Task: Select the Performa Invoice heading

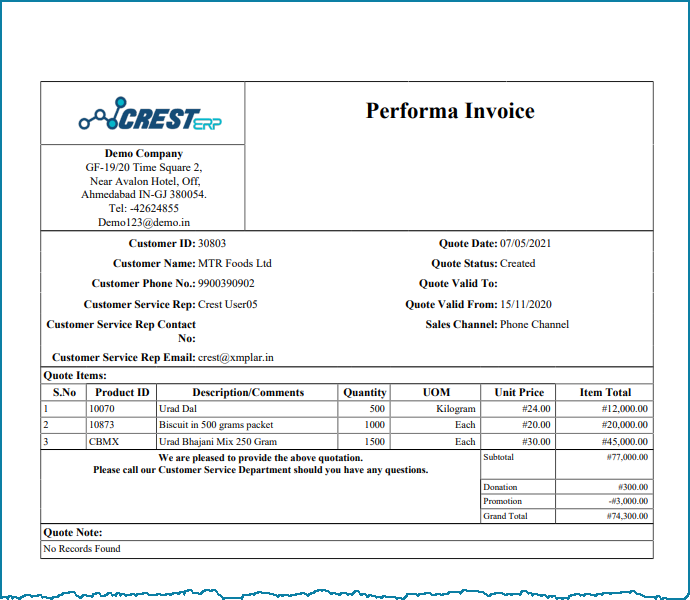Action: click(450, 110)
